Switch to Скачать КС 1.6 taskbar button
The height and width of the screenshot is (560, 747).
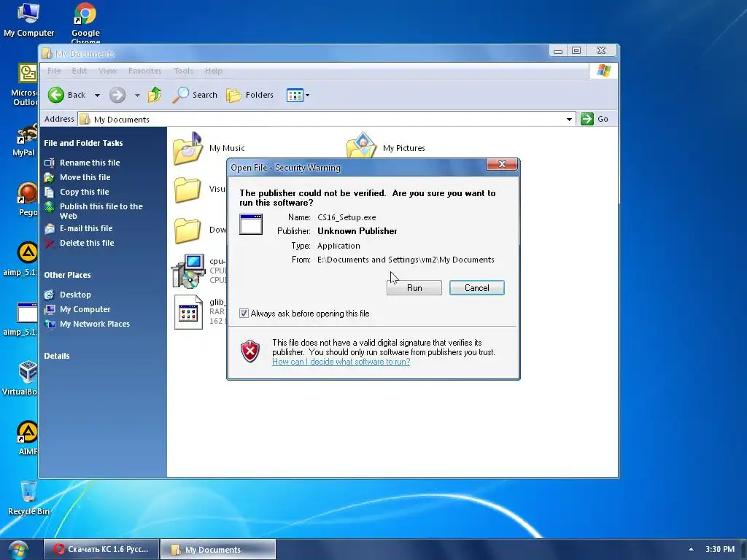(x=101, y=549)
